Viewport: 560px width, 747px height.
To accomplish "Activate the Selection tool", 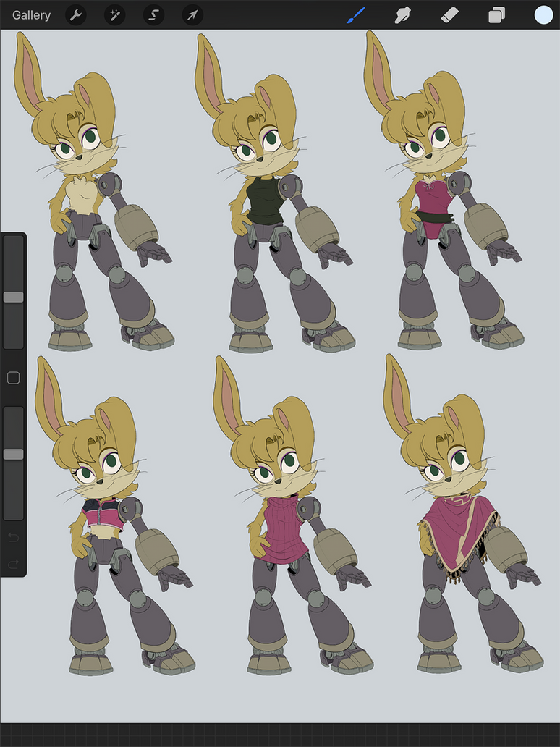I will coord(154,15).
